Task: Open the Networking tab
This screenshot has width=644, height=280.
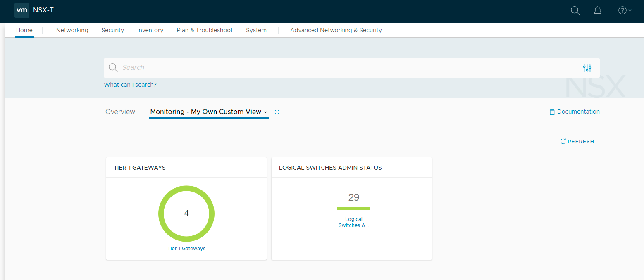Action: pyautogui.click(x=72, y=30)
